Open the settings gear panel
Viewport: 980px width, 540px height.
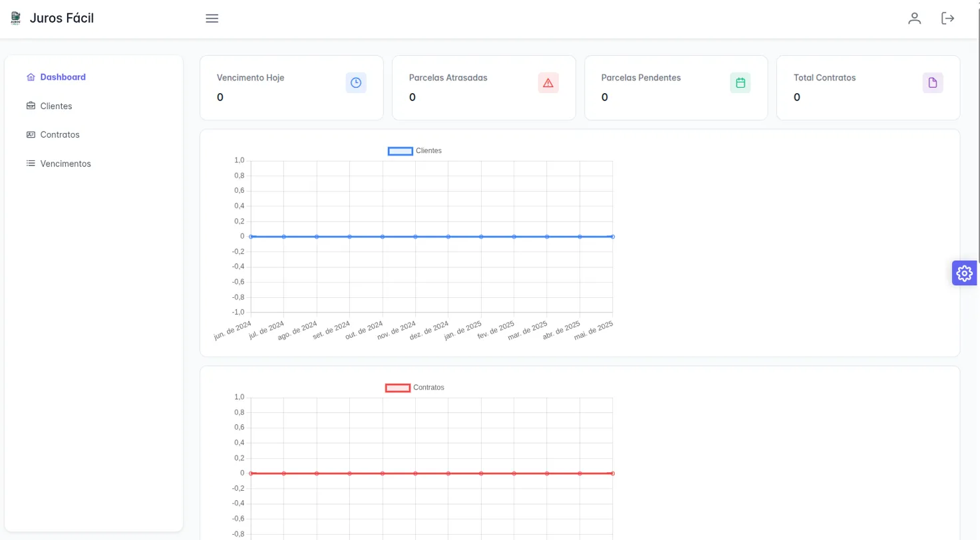[964, 273]
